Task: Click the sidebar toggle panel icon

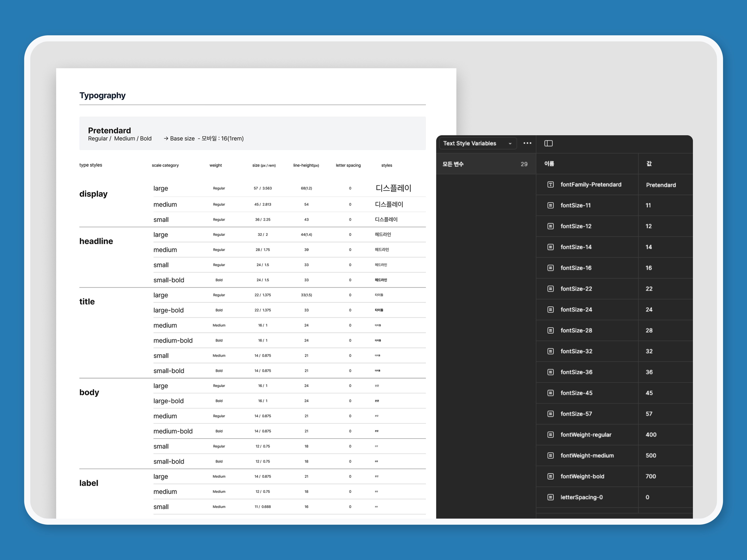Action: pos(548,143)
